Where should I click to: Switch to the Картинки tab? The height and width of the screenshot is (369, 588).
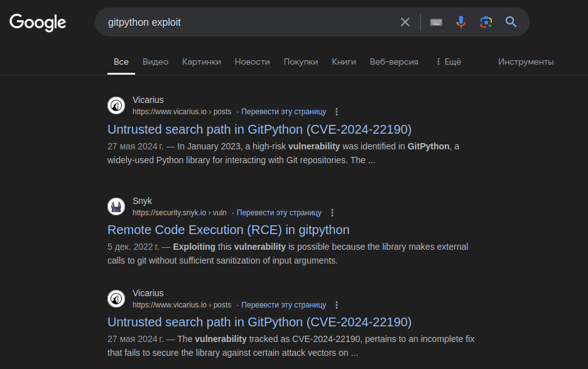click(202, 61)
